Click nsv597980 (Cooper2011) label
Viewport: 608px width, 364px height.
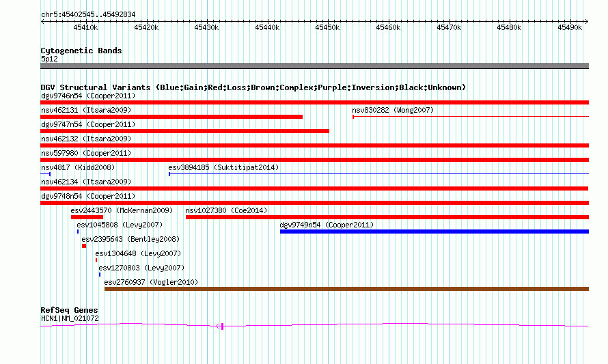pyautogui.click(x=86, y=153)
